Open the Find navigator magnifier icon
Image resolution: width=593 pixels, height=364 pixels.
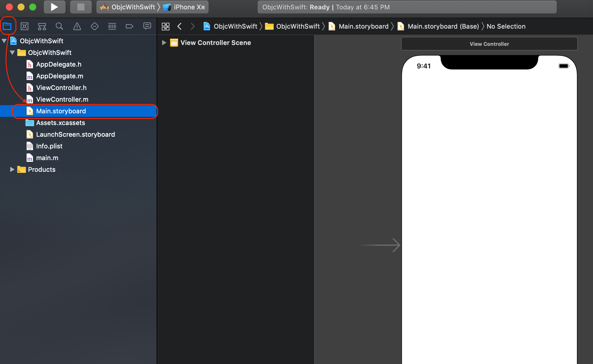(x=59, y=27)
